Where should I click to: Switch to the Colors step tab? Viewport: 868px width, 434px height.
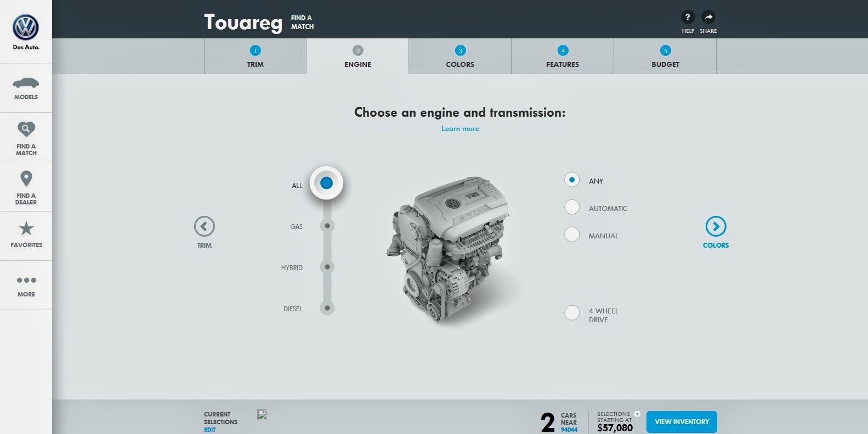point(460,56)
